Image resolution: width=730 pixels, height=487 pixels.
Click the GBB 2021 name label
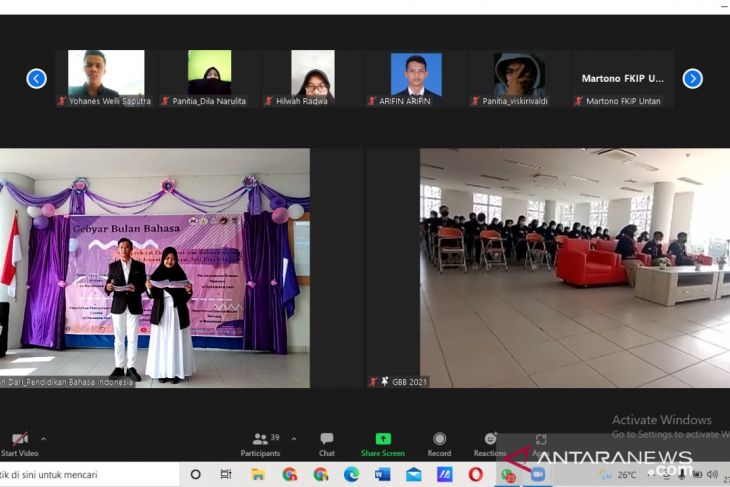(x=409, y=382)
